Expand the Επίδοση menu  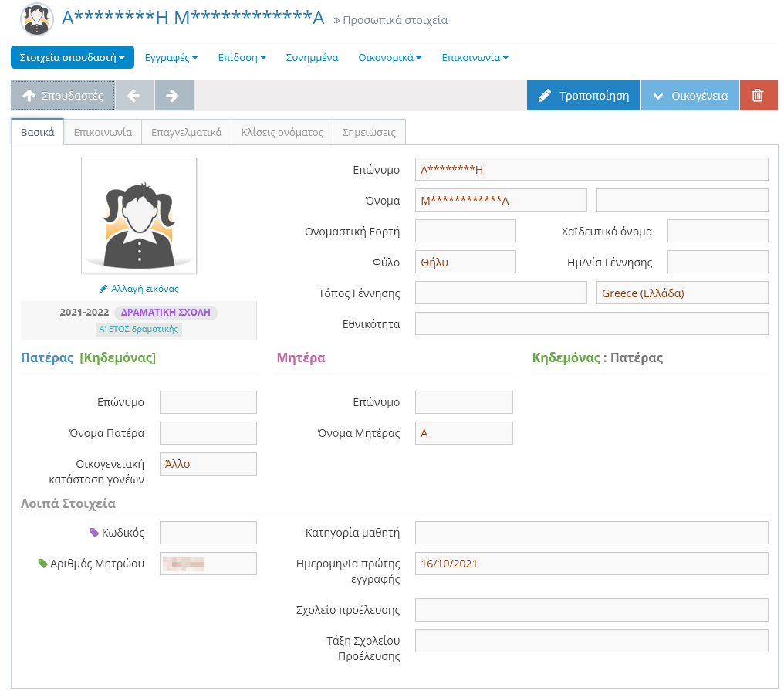[242, 57]
